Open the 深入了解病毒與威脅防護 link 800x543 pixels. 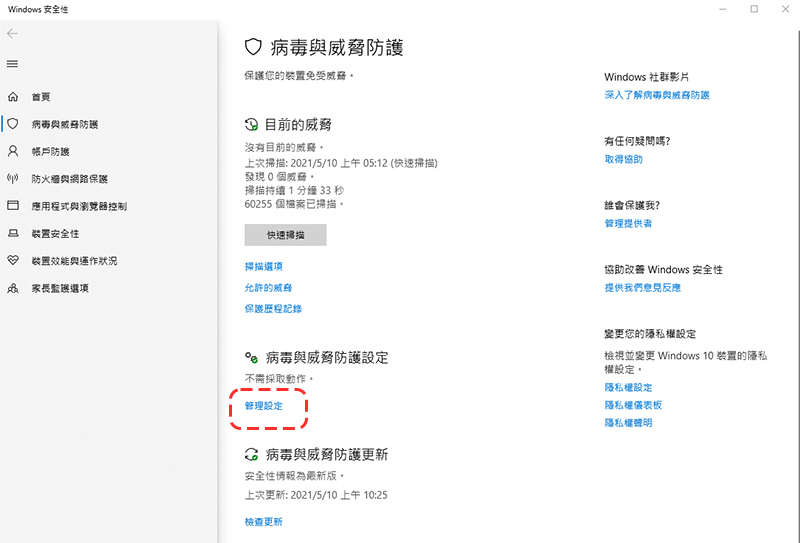click(657, 95)
